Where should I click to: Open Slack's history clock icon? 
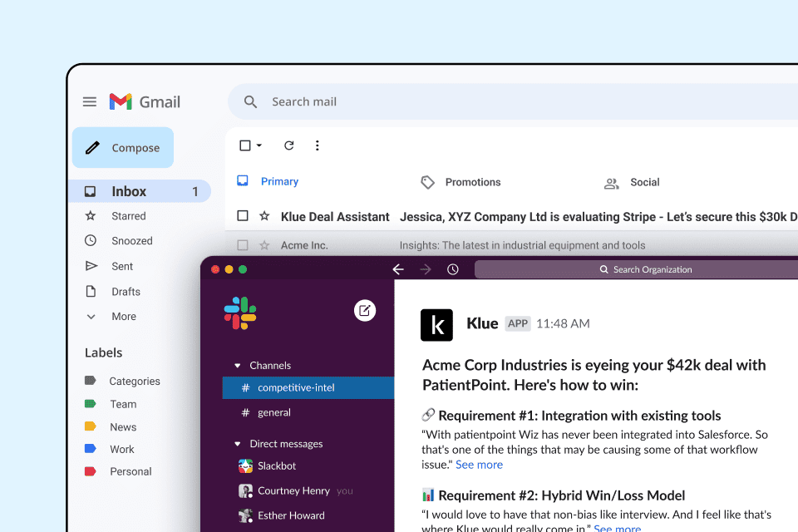tap(452, 269)
